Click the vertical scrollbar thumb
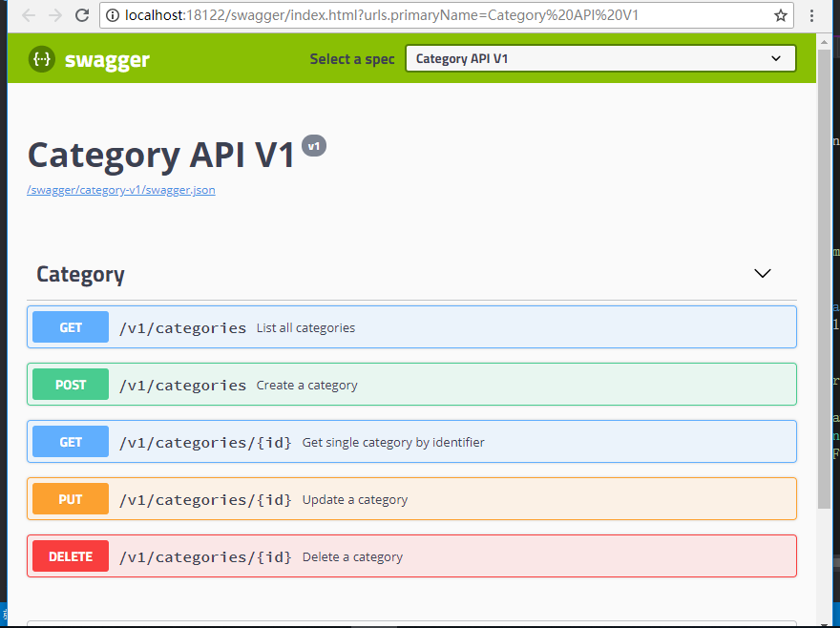The width and height of the screenshot is (840, 628). click(x=825, y=278)
